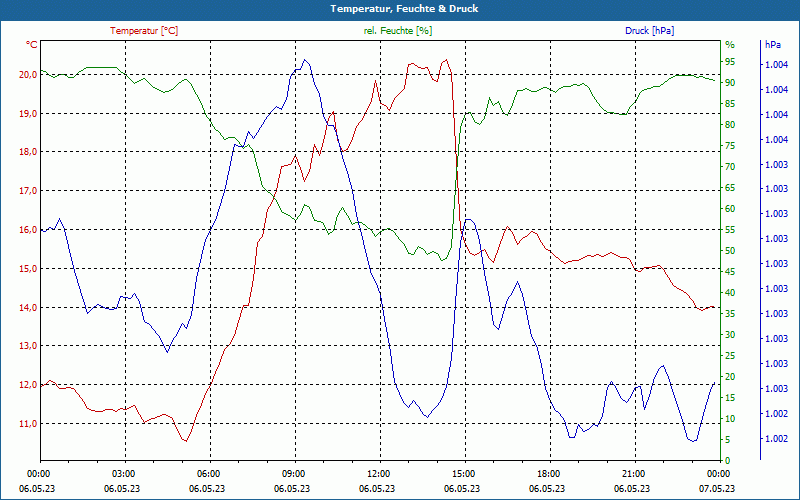Select the blue 'Druck [hPa]' legend label

pos(649,31)
